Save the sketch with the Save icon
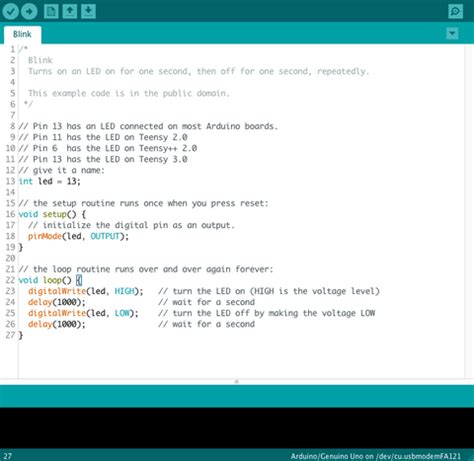 point(88,11)
